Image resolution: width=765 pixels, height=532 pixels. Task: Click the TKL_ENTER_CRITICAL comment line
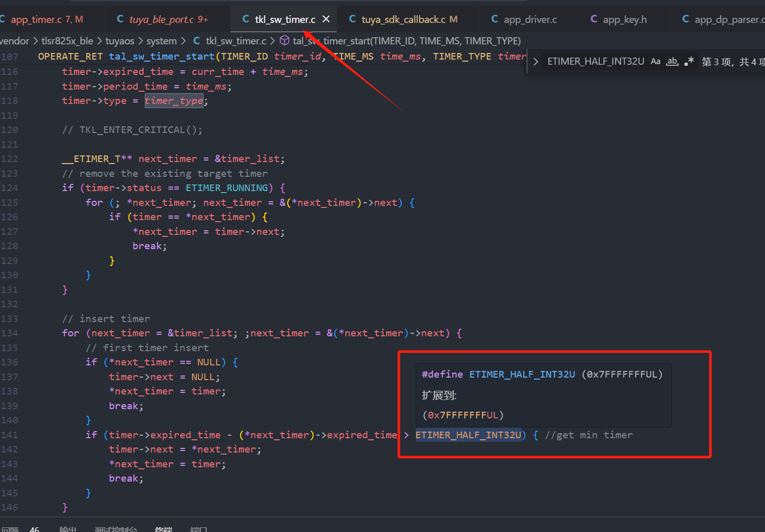pyautogui.click(x=132, y=130)
